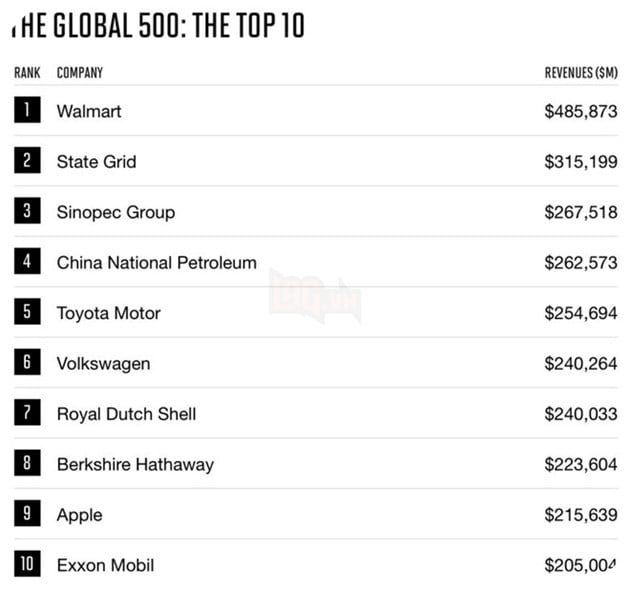Click the Apple company name

point(80,515)
